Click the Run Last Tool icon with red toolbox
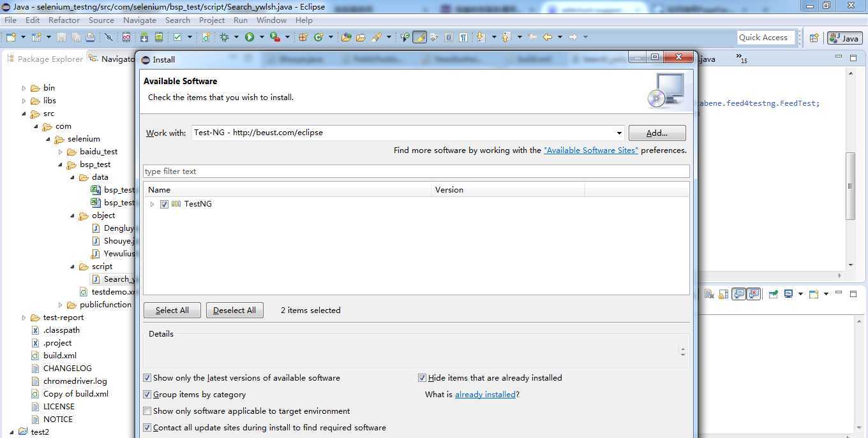The image size is (868, 438). [x=275, y=37]
